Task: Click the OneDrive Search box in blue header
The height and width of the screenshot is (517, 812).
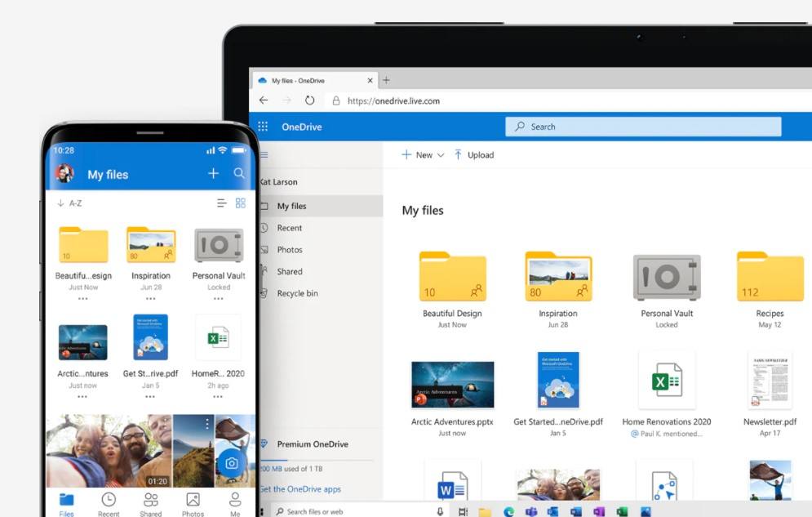Action: (x=643, y=127)
